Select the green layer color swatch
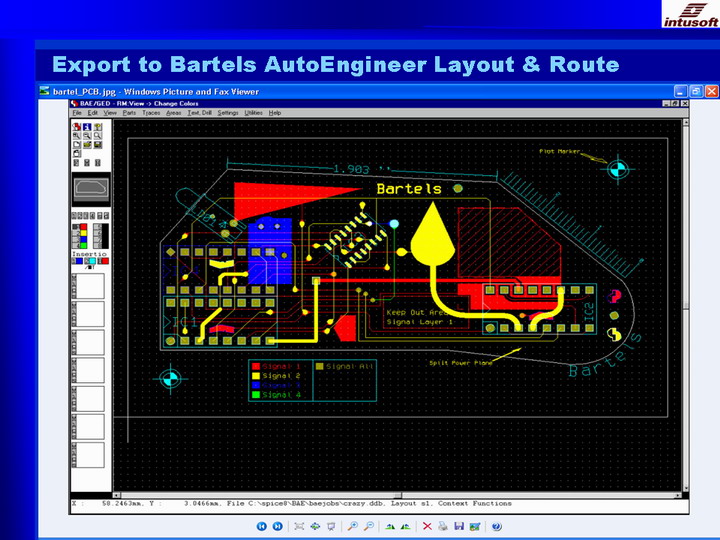Screen dimensions: 720x540 (x=84, y=245)
